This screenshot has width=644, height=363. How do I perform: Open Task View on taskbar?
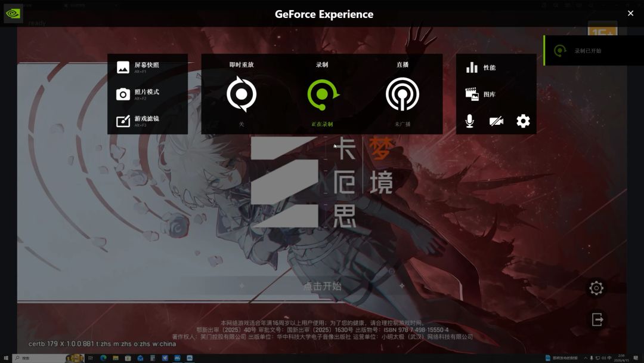coord(91,358)
